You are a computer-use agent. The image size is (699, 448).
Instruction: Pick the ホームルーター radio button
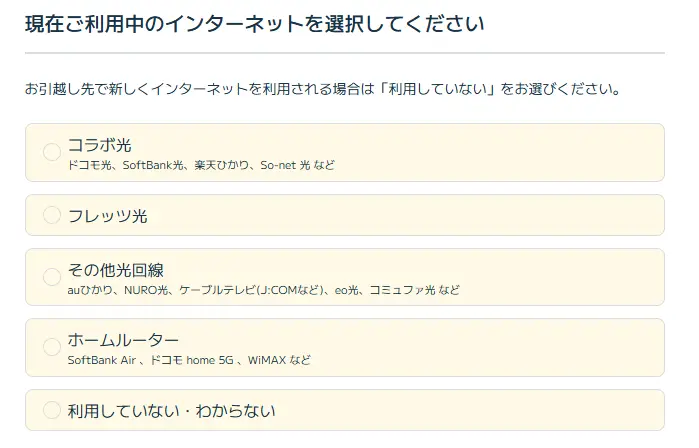52,347
